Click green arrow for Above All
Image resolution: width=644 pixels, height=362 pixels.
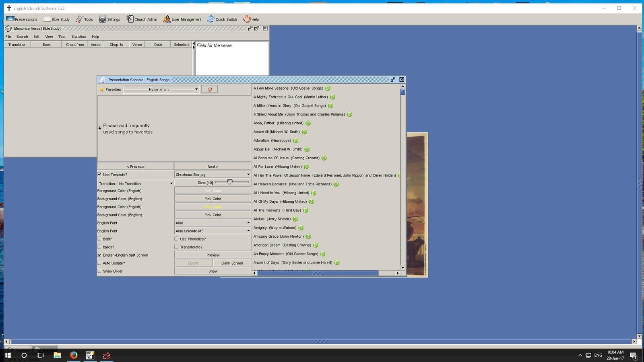(x=304, y=132)
